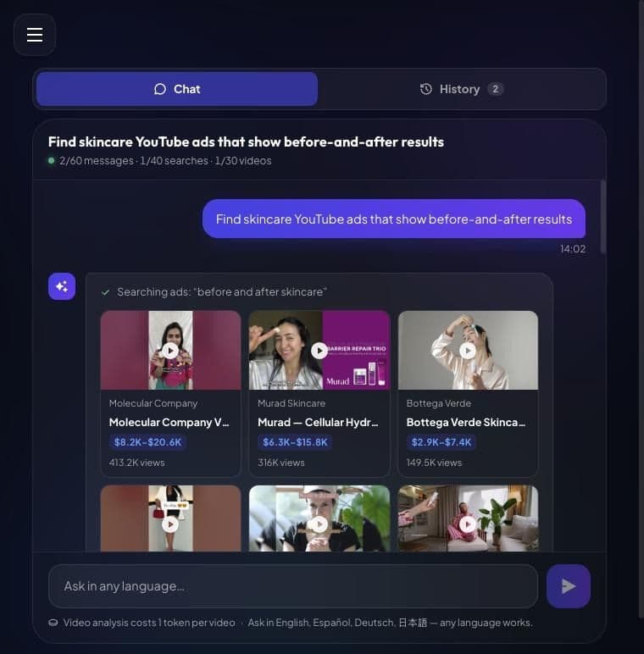644x654 pixels.
Task: Click the Molecular Company advertiser name
Action: pyautogui.click(x=153, y=403)
